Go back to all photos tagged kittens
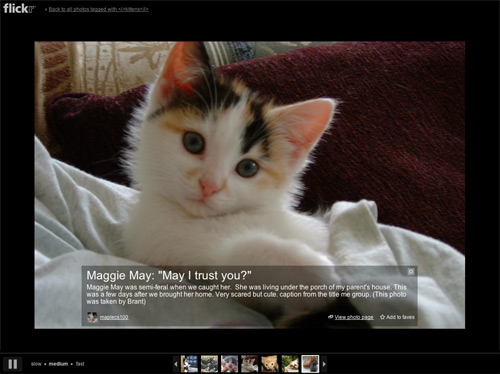The image size is (500, 374). [x=99, y=9]
